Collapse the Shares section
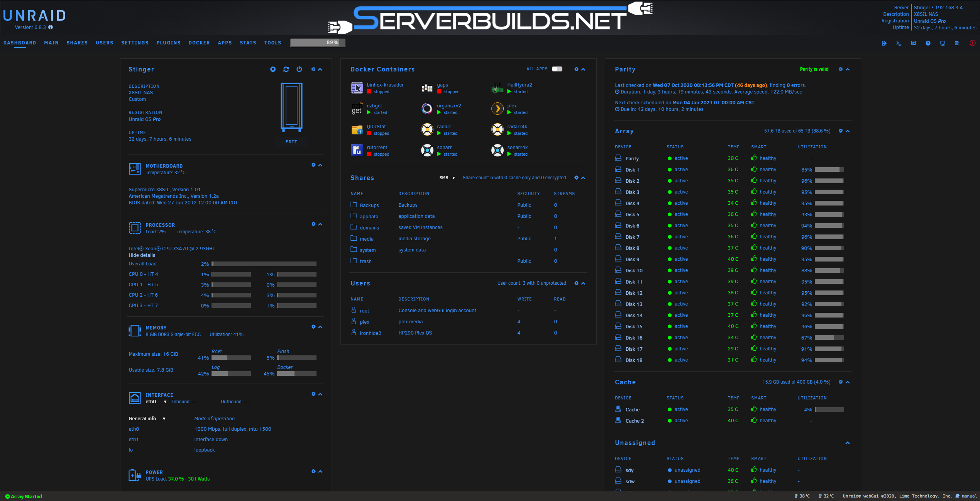This screenshot has width=980, height=501. (x=583, y=178)
